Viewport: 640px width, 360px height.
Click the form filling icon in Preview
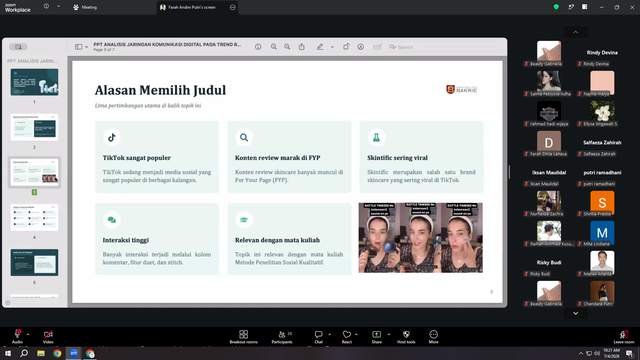click(378, 47)
